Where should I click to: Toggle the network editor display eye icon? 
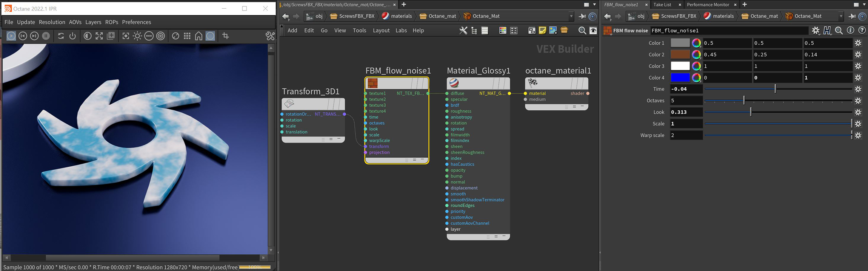[x=593, y=31]
